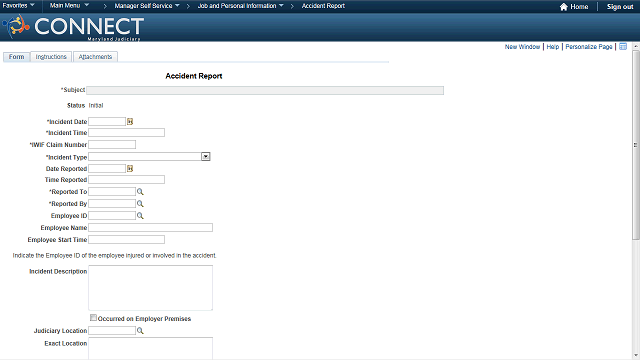Click the Help link
The width and height of the screenshot is (640, 360).
(553, 47)
